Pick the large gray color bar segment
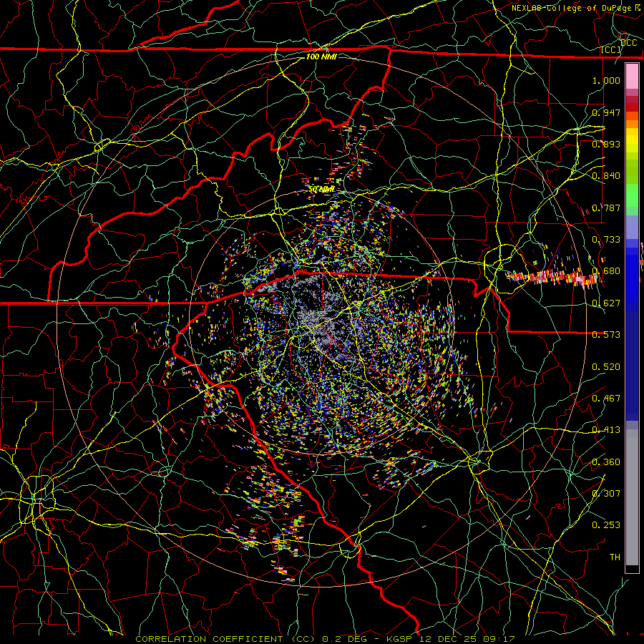The width and height of the screenshot is (644, 644). pyautogui.click(x=632, y=497)
